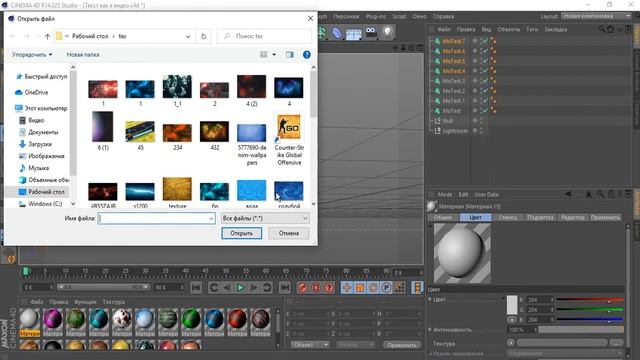This screenshot has width=640, height=360.
Task: Toggle visibility dot for MoText.7
Action: click(x=475, y=41)
